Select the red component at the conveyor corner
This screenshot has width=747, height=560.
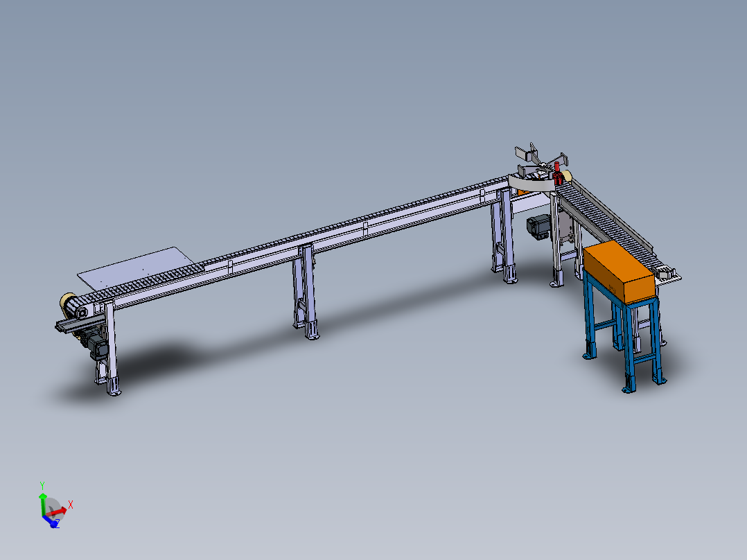(x=557, y=173)
